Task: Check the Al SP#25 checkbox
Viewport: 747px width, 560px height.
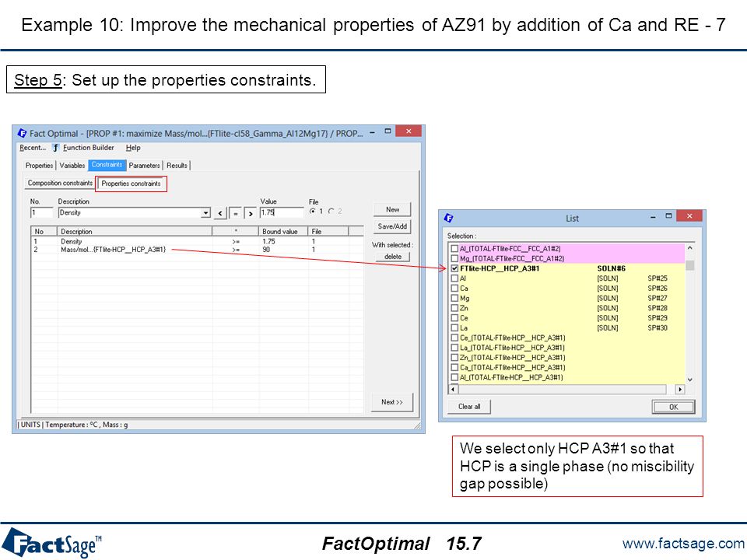Action: click(x=454, y=278)
